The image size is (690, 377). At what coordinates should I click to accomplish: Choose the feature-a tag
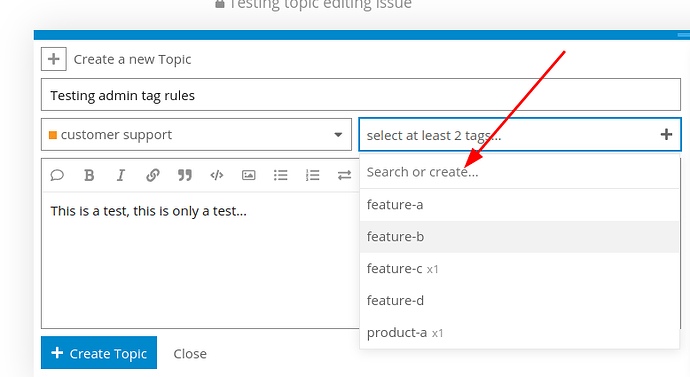pos(519,205)
